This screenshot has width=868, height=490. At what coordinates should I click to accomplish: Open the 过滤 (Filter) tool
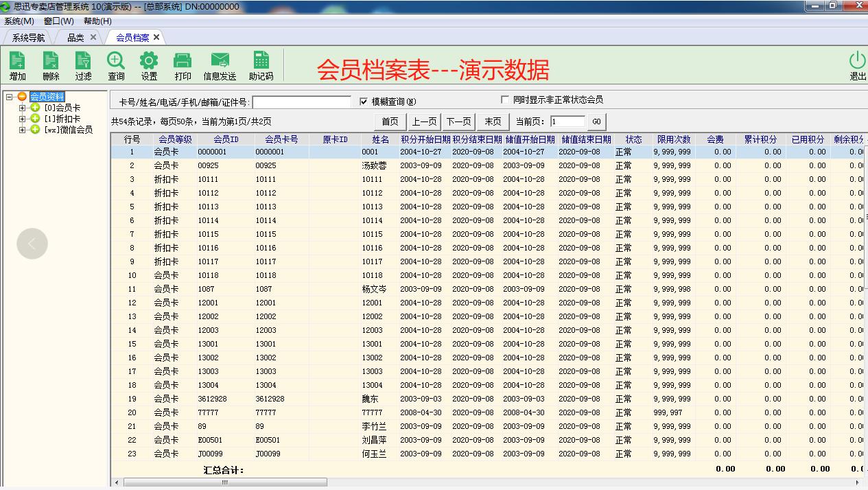[82, 65]
